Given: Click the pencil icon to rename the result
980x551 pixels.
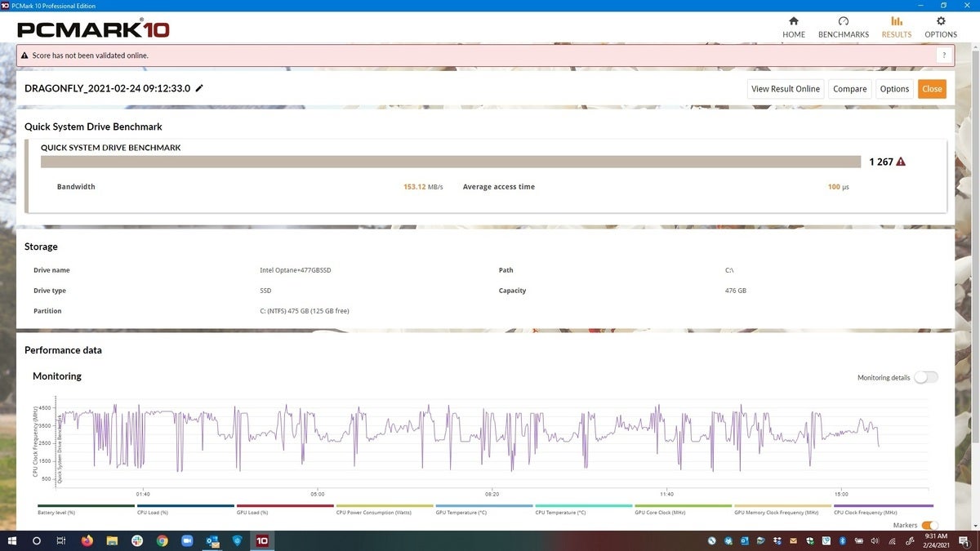Looking at the screenshot, I should [199, 88].
